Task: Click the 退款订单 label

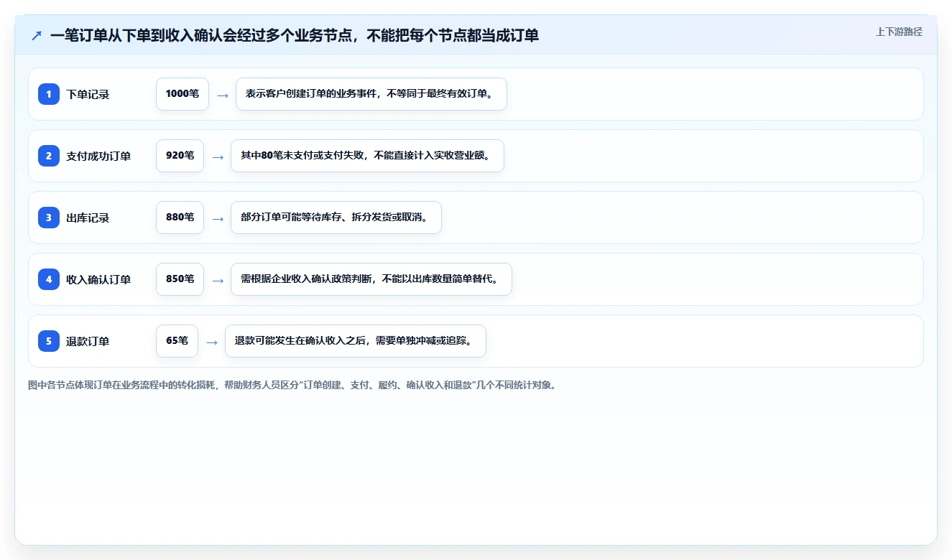Action: (x=88, y=341)
